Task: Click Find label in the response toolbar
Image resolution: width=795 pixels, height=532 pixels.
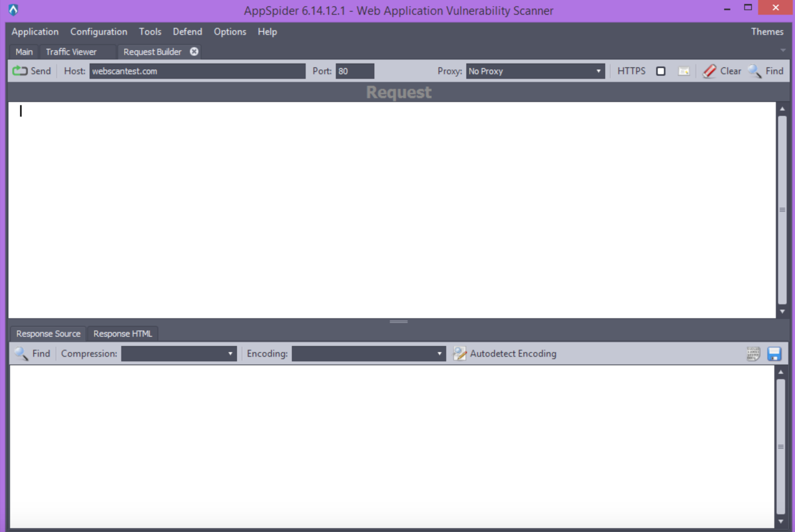Action: tap(41, 353)
